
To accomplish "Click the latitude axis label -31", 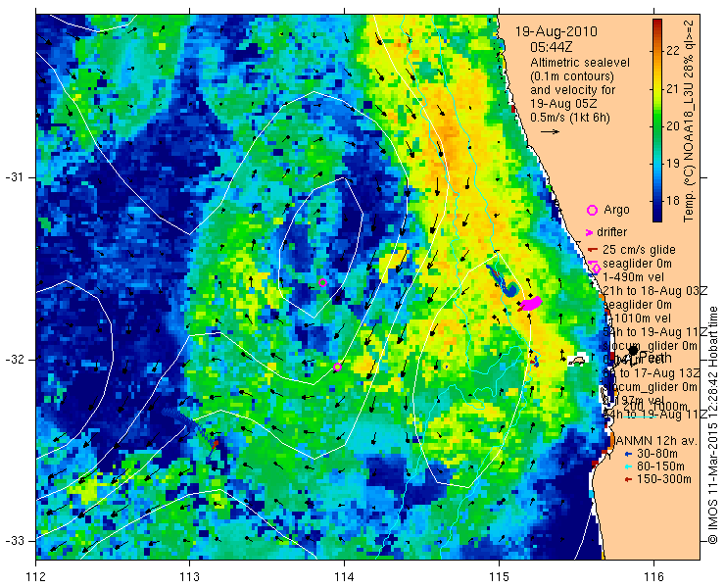I will [15, 177].
